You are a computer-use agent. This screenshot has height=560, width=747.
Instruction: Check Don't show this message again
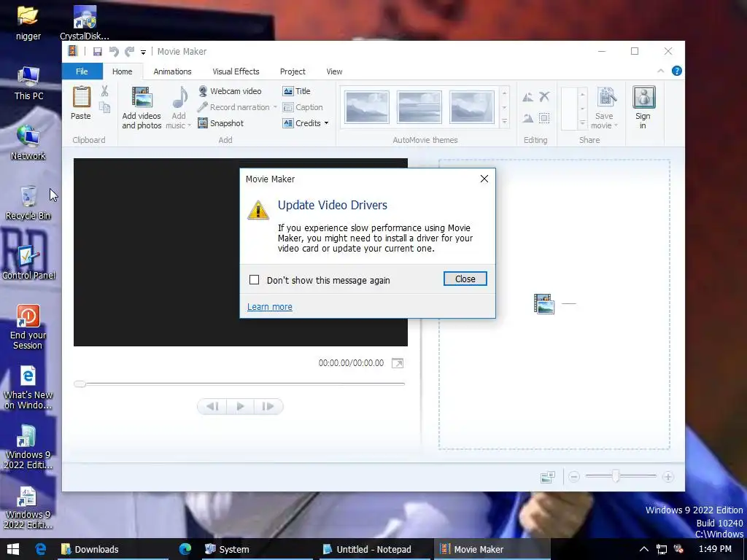coord(255,279)
